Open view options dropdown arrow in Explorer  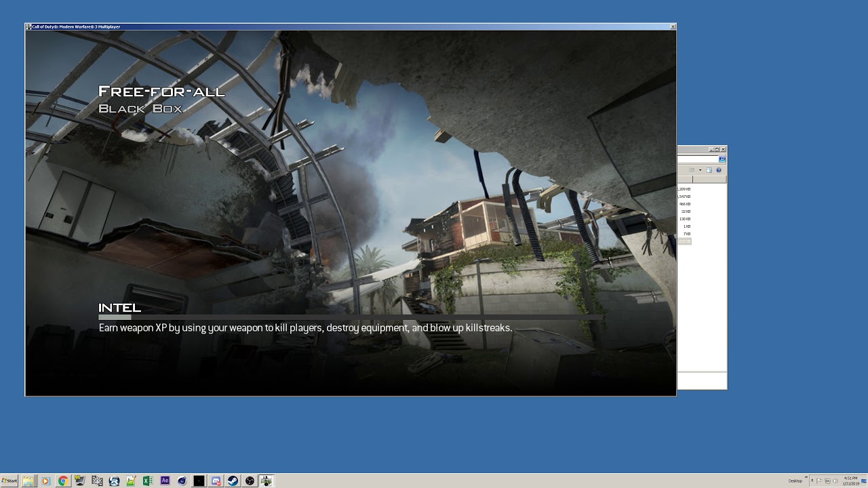coord(700,170)
